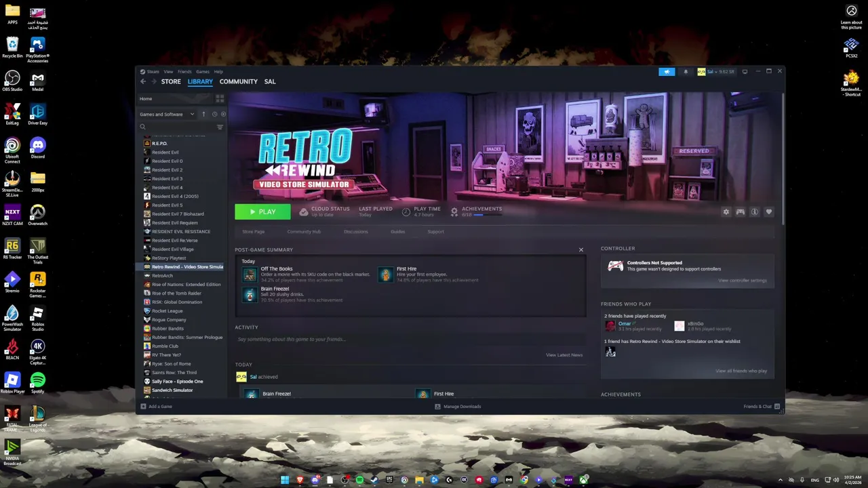Viewport: 868px width, 488px height.
Task: Click the recent activity clock filter icon
Action: pos(214,114)
